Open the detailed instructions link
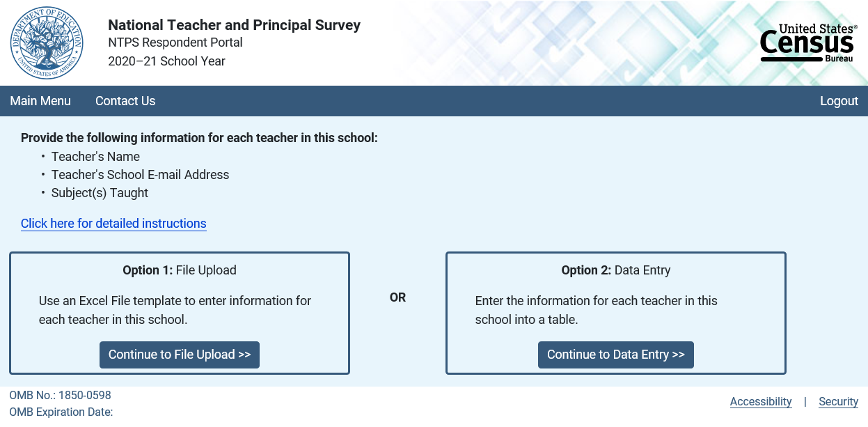Viewport: 868px width, 427px height. pyautogui.click(x=113, y=224)
